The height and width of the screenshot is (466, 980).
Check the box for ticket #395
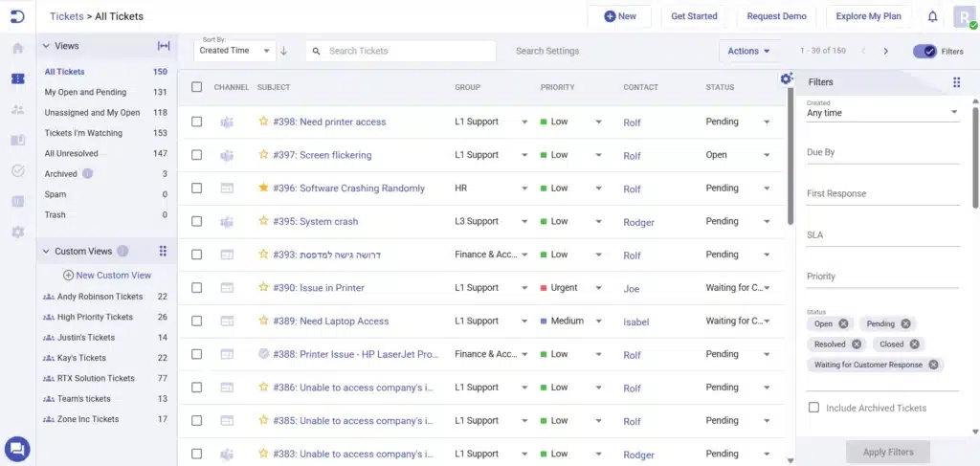tap(197, 221)
